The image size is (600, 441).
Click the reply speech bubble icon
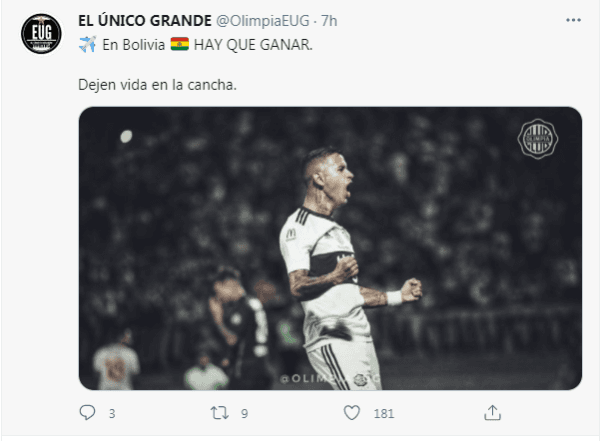coord(87,413)
